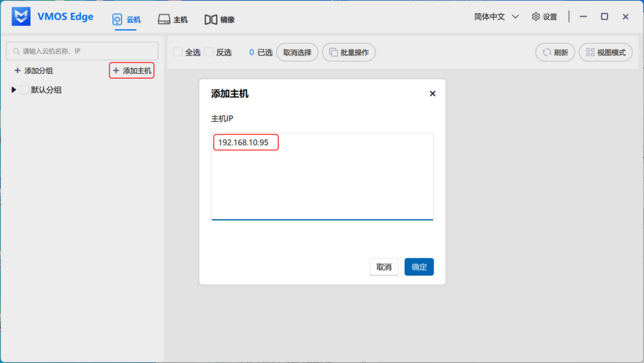Confirm with the 确定 button
Screen dimensions: 644x363
tap(419, 267)
